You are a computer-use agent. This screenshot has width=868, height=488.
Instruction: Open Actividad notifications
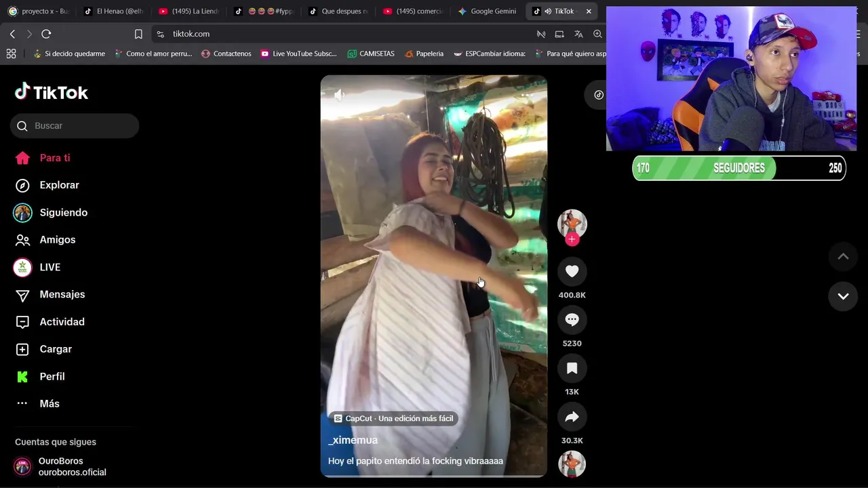[50, 322]
